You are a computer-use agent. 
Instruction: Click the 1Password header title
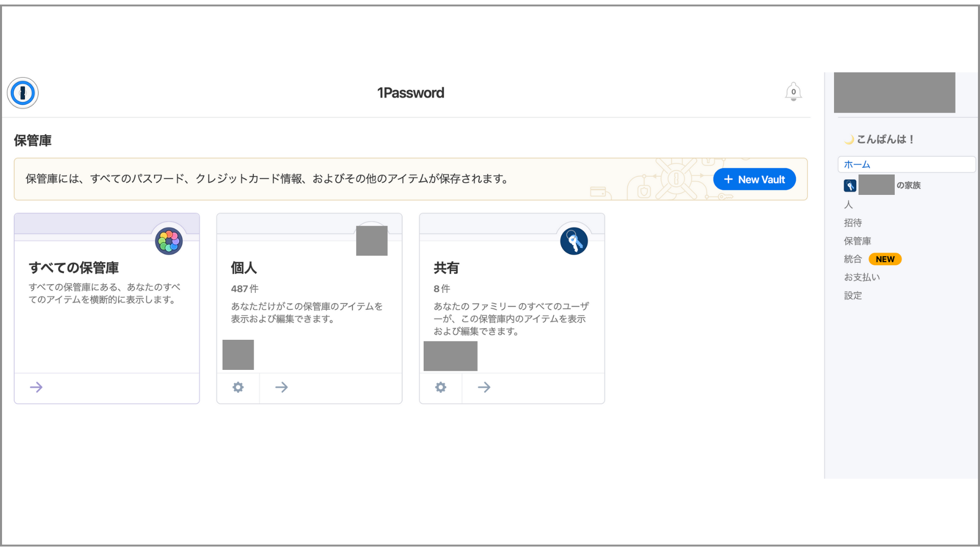point(411,93)
